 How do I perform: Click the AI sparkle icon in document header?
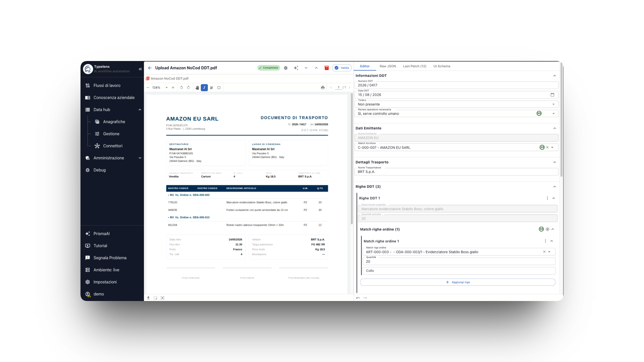click(296, 68)
